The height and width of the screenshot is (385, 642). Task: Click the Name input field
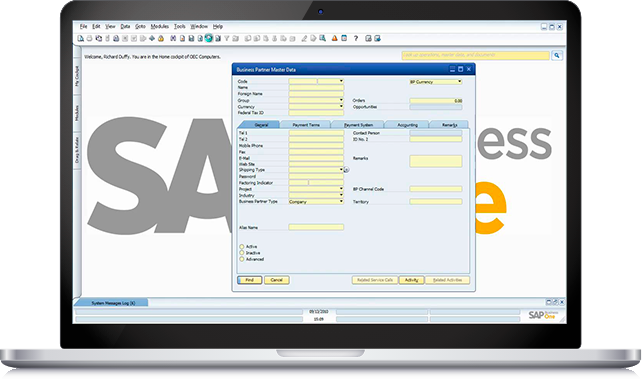(316, 87)
